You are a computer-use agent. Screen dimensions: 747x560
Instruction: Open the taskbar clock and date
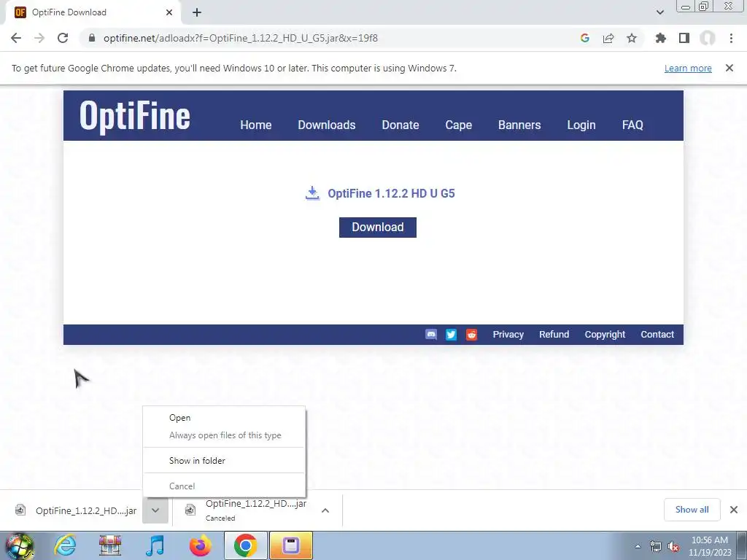(x=709, y=546)
